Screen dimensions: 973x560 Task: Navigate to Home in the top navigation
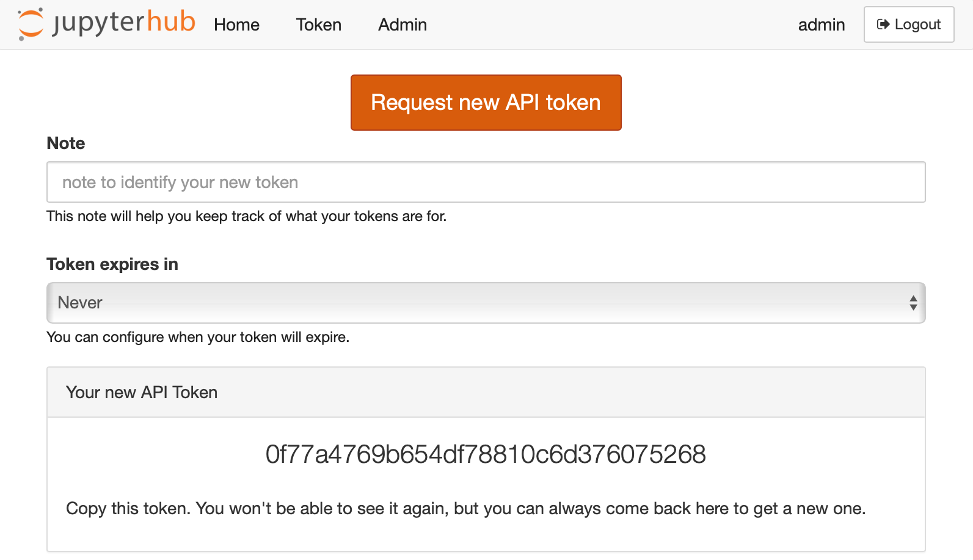236,25
